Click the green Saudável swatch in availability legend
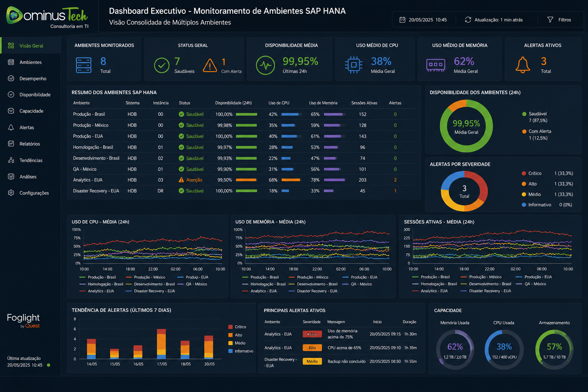This screenshot has width=588, height=392. tap(524, 114)
